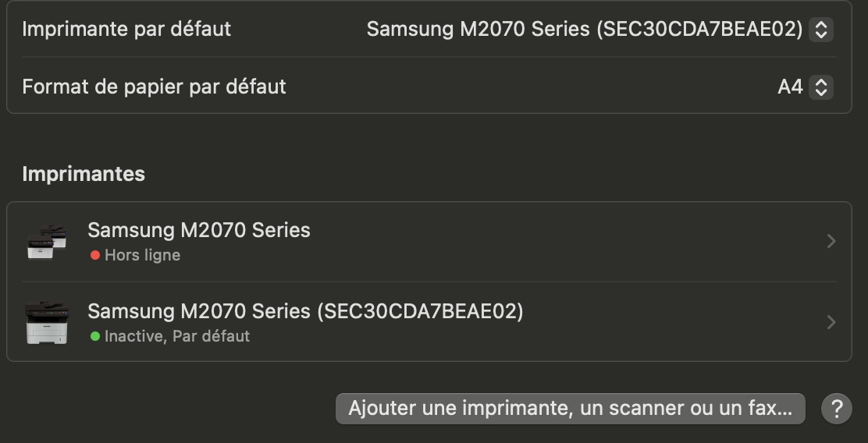
Task: Click the default SEC30CDA7BEAE02 printer icon
Action: (46, 322)
